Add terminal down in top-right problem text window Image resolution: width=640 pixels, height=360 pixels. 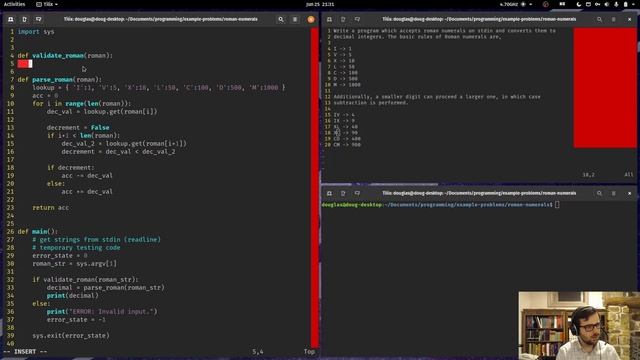(x=357, y=19)
